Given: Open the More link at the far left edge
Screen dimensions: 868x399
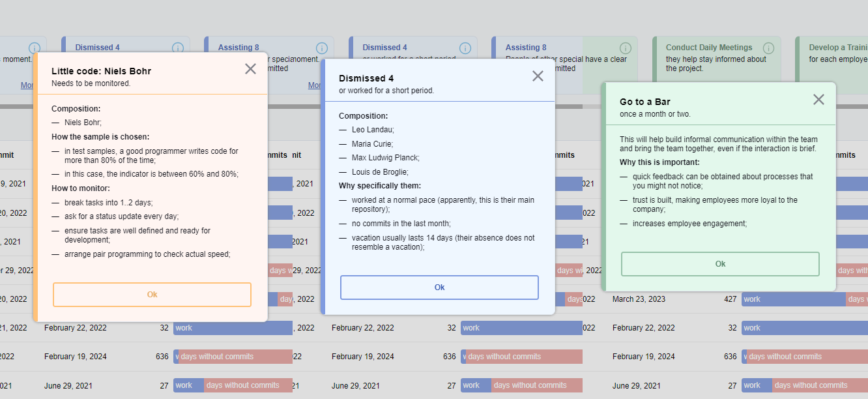Looking at the screenshot, I should [x=27, y=85].
